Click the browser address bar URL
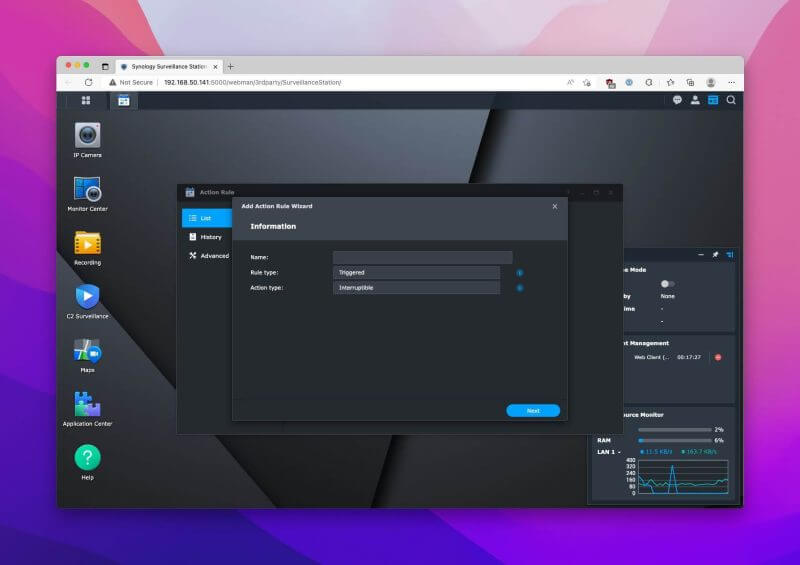The width and height of the screenshot is (800, 565). pyautogui.click(x=253, y=82)
